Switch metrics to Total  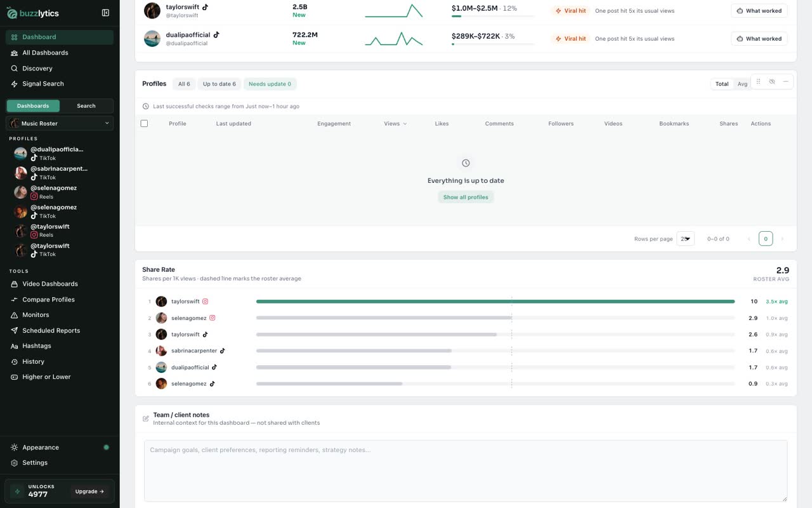[x=722, y=84]
